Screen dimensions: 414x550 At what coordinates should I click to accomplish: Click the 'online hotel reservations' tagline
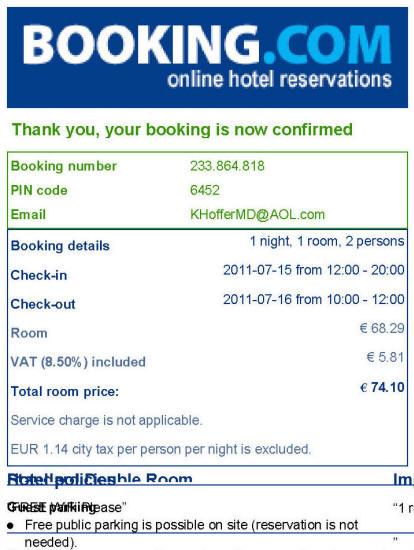pos(279,79)
